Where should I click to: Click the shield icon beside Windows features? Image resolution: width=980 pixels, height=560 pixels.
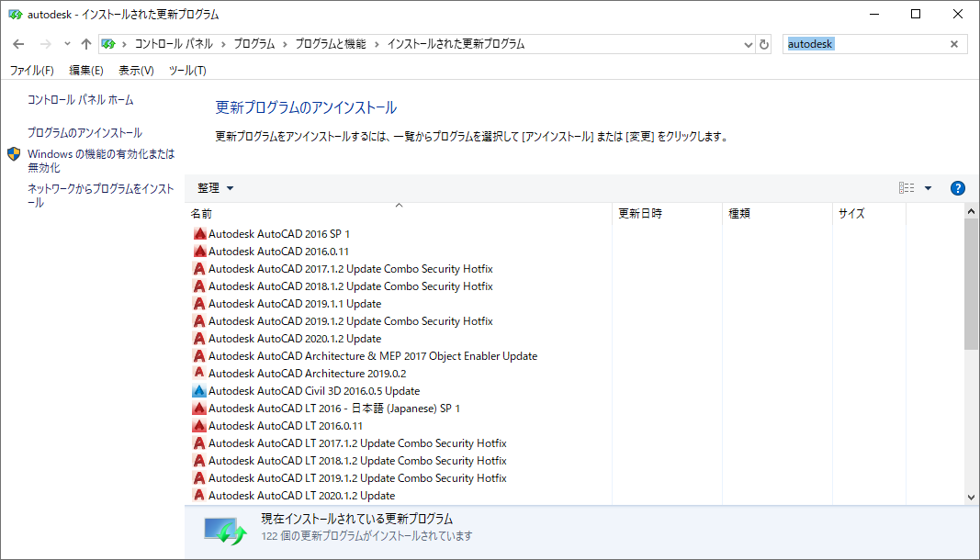pyautogui.click(x=15, y=154)
